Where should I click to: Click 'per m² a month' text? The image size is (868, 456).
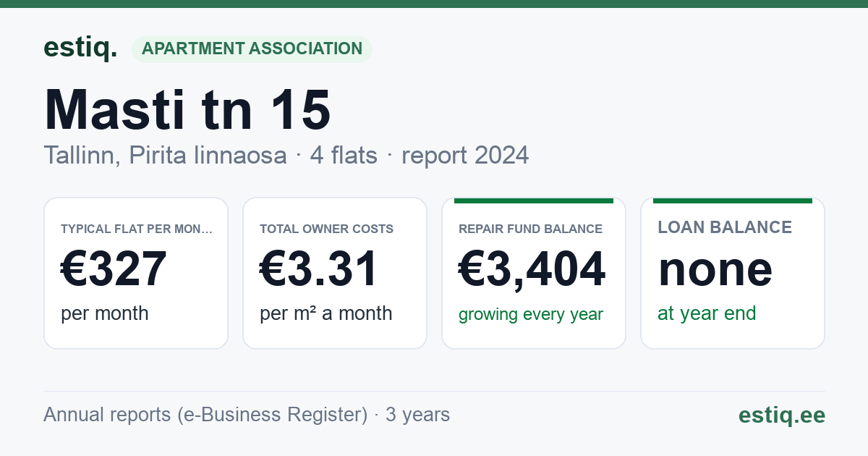point(326,313)
